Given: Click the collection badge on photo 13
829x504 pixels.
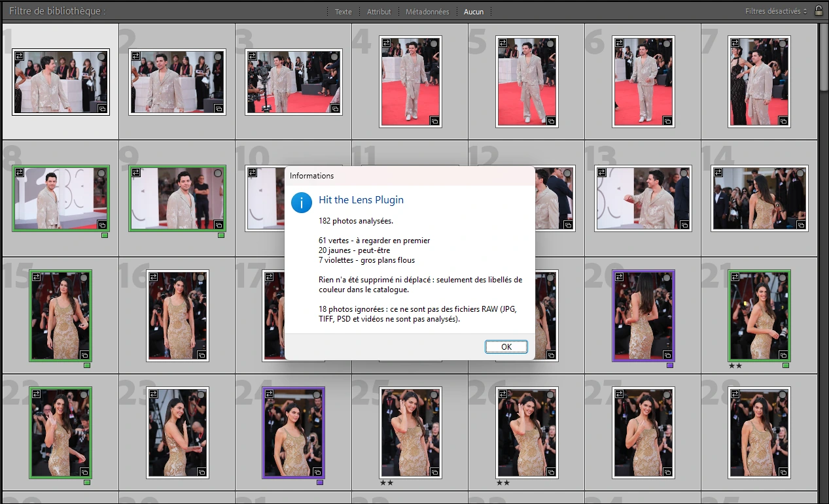Looking at the screenshot, I should [684, 225].
